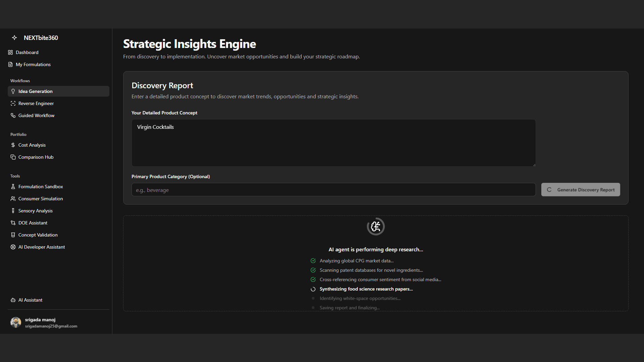Open AI Developer Assistant

(x=41, y=247)
